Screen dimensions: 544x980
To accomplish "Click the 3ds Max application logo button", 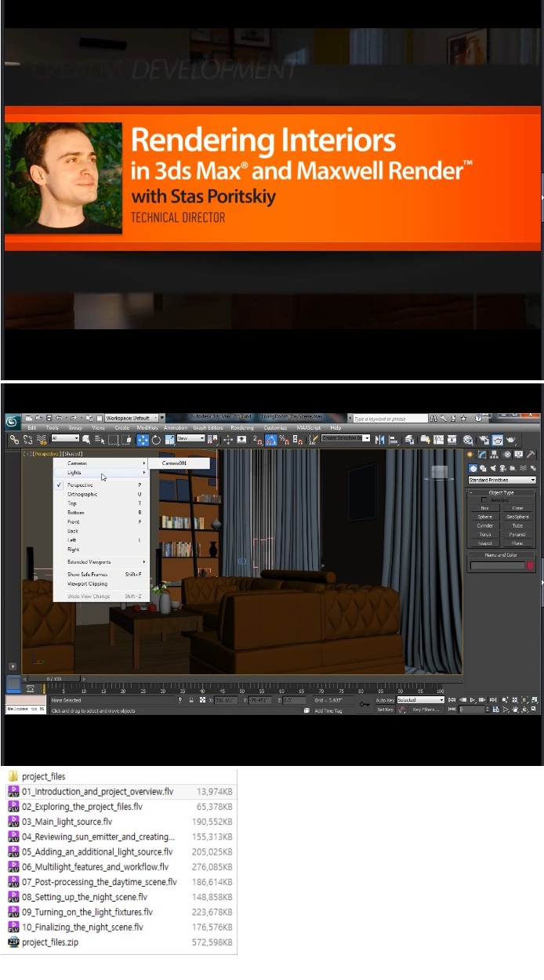I will [x=12, y=421].
